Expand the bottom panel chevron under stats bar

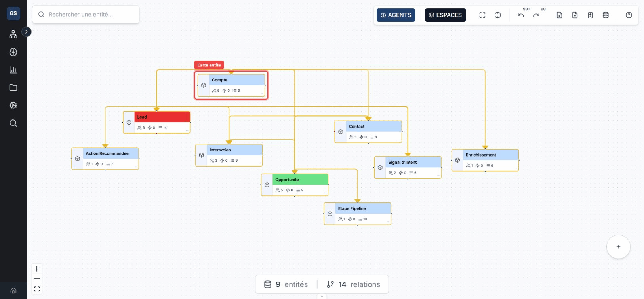tap(322, 296)
